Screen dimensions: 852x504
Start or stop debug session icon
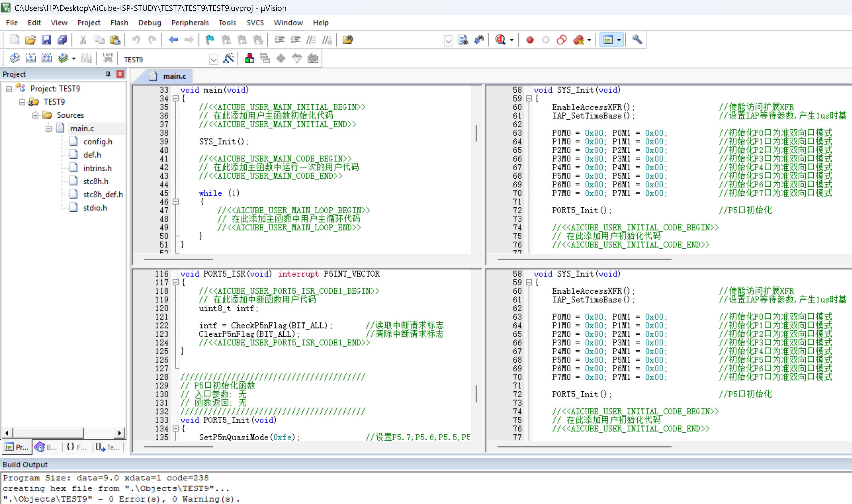[500, 40]
